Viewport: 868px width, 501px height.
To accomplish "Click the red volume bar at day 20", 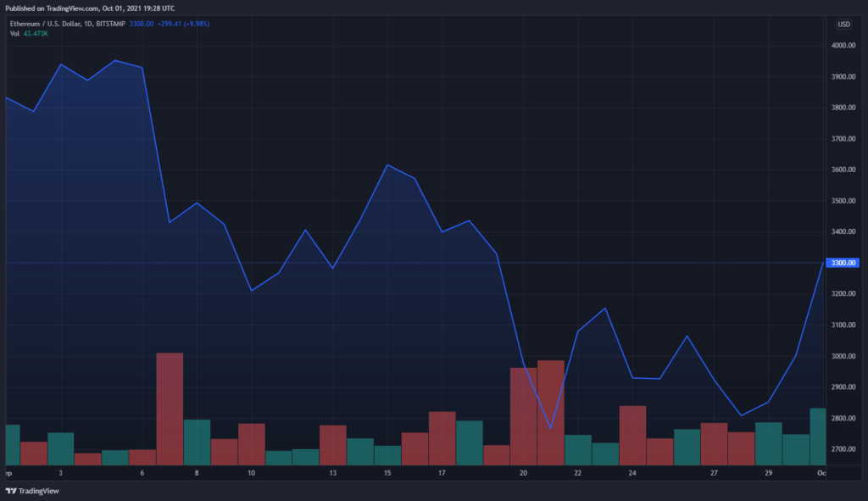I will tap(523, 416).
